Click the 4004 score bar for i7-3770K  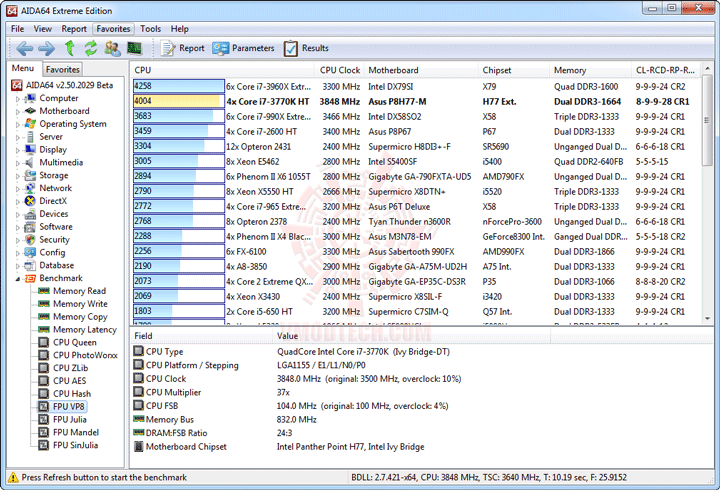[x=179, y=101]
